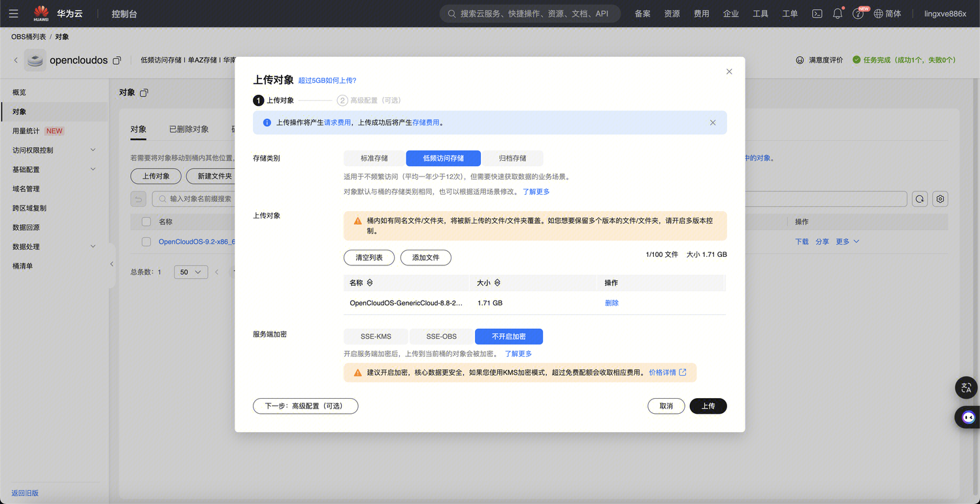Click OBS桶列表 breadcrumb

point(29,37)
